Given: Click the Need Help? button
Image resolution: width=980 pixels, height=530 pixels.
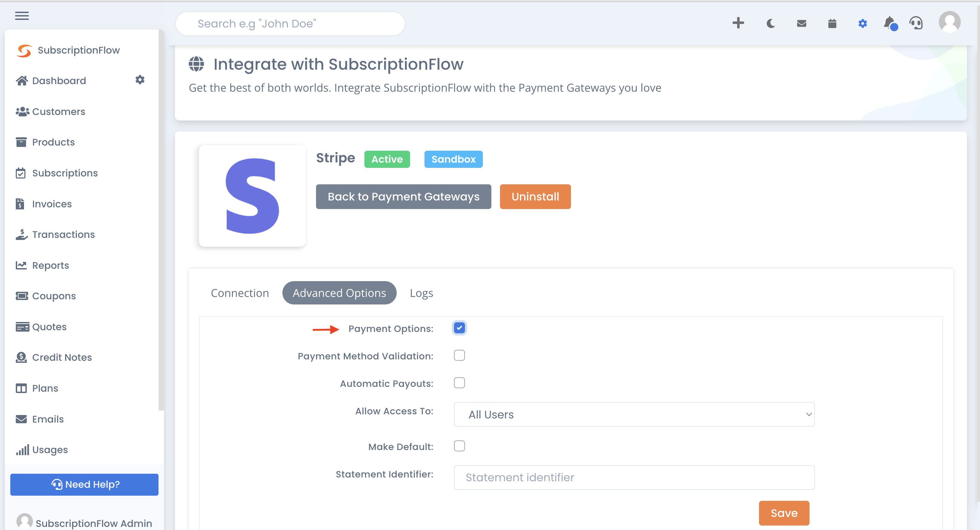Looking at the screenshot, I should tap(84, 484).
